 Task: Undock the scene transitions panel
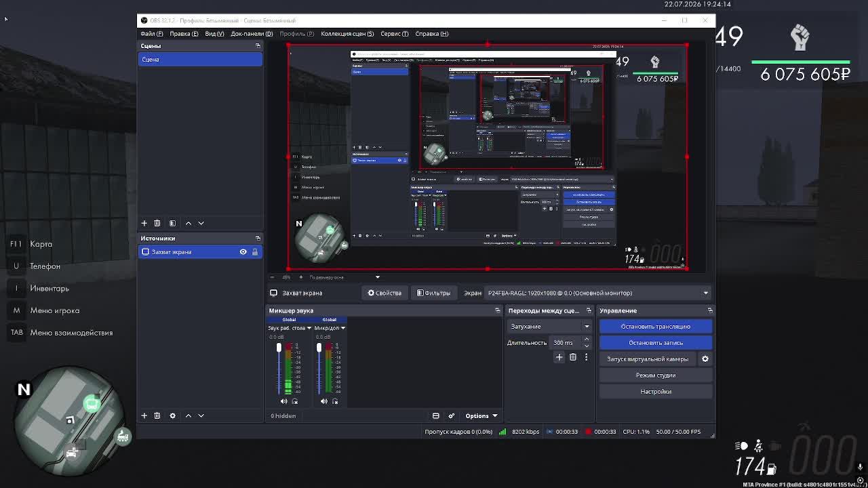pyautogui.click(x=589, y=310)
